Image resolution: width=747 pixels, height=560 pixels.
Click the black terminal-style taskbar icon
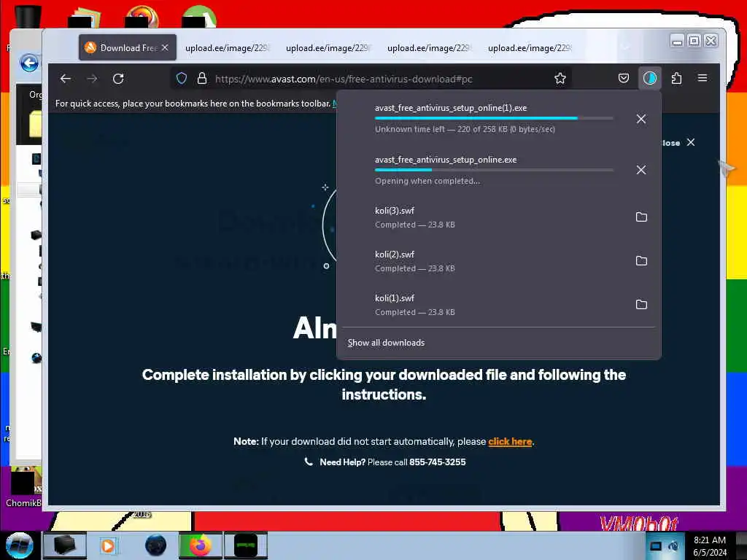coord(246,545)
